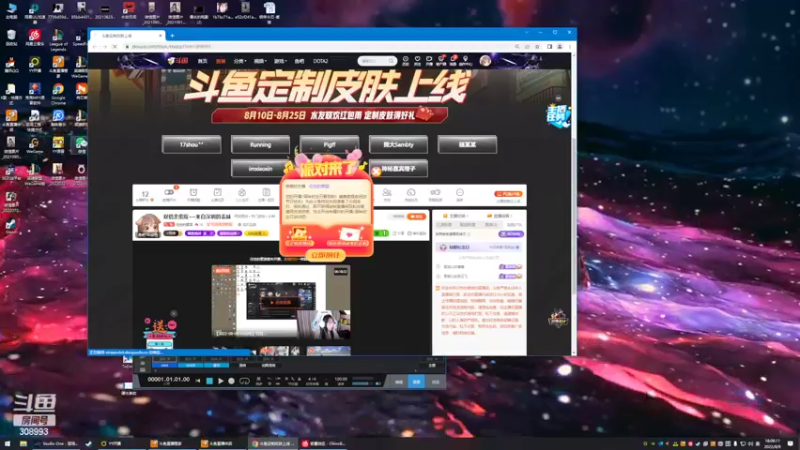Click the streamer's cartoon avatar

click(148, 225)
